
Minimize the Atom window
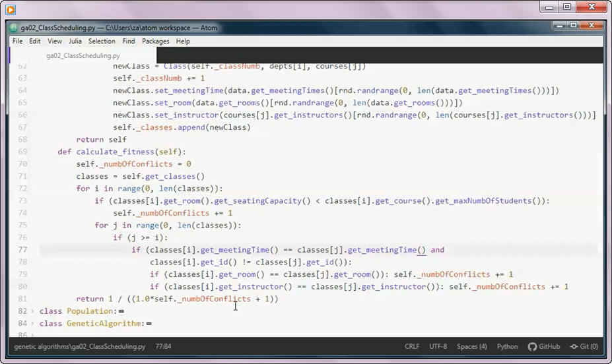pyautogui.click(x=559, y=26)
